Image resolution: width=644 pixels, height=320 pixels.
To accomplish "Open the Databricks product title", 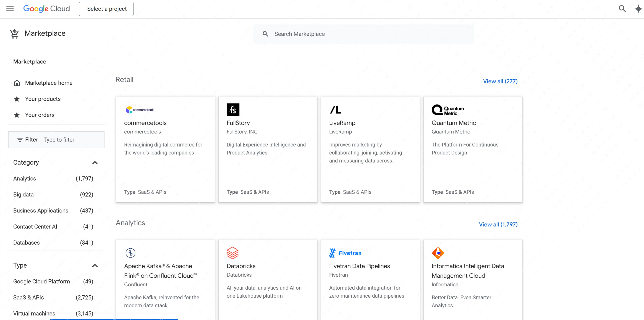I will click(241, 266).
